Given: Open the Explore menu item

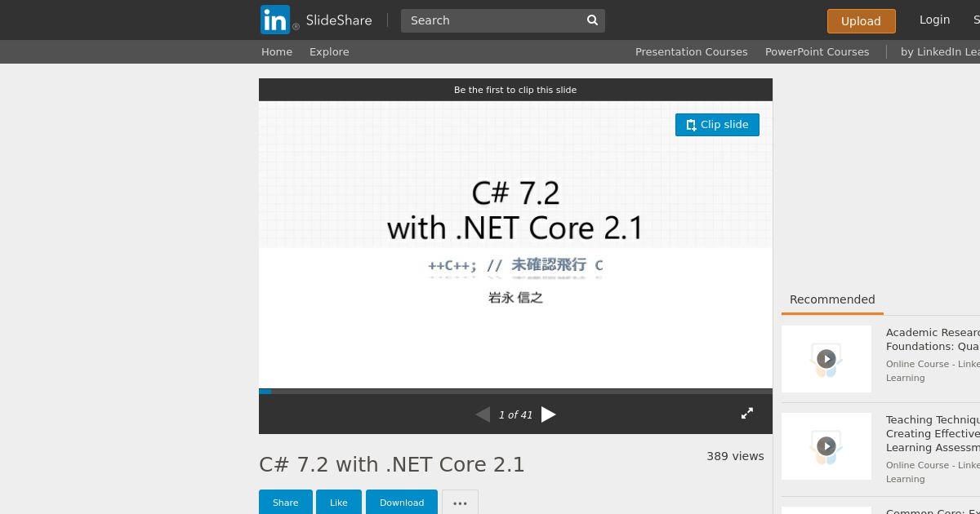Looking at the screenshot, I should point(329,51).
